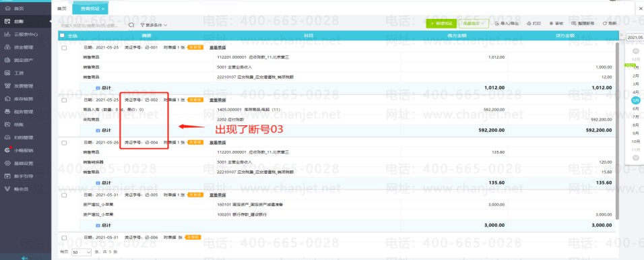Toggle 总计 icon of voucher 记-005
This screenshot has height=260, width=644.
pos(98,225)
